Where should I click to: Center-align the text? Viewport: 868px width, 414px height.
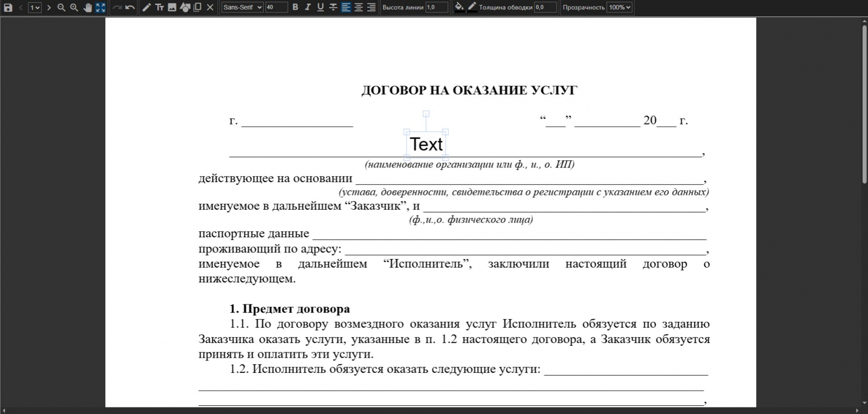click(359, 8)
